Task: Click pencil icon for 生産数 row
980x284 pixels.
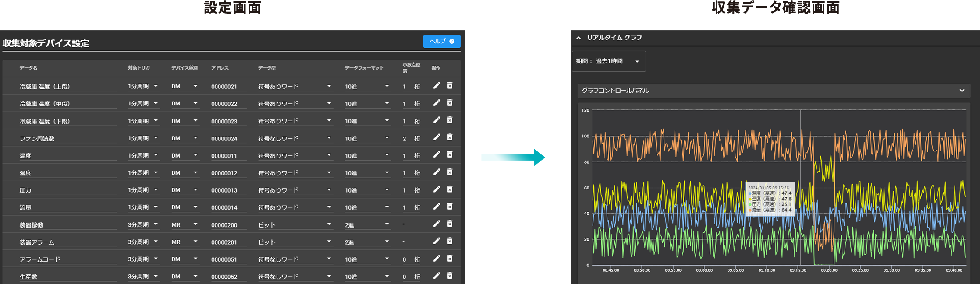Action: [x=437, y=276]
